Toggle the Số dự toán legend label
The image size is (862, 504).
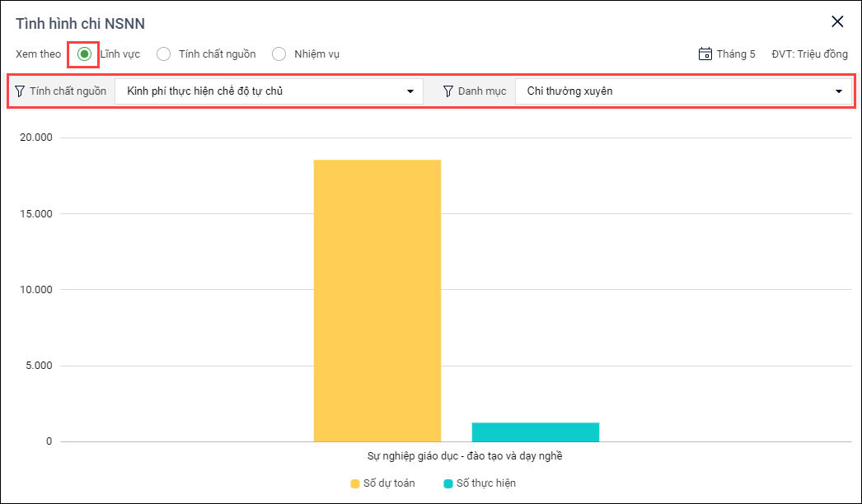[389, 483]
